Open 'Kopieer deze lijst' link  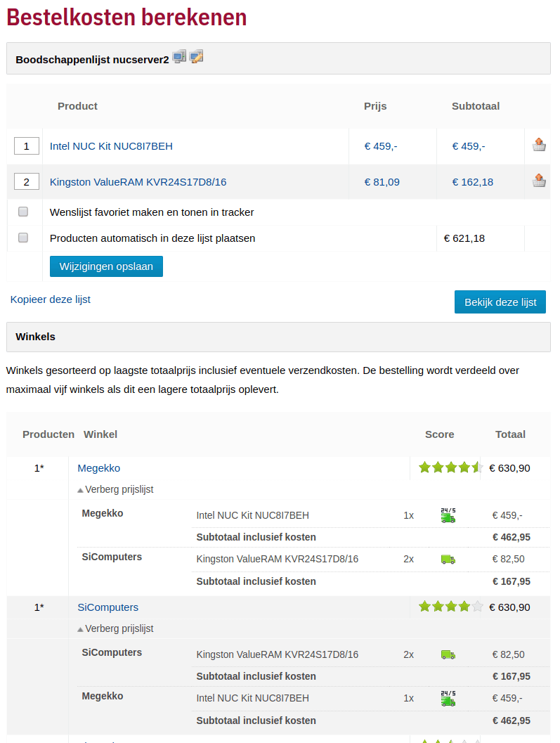[x=51, y=299]
